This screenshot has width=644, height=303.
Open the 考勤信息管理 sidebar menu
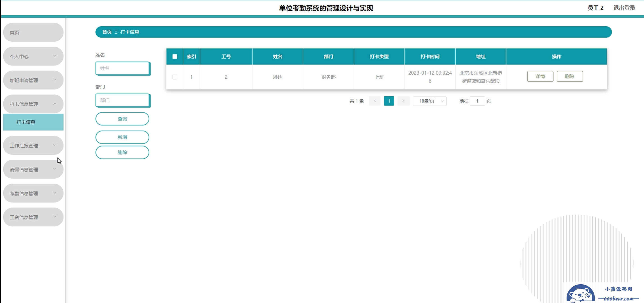click(33, 194)
